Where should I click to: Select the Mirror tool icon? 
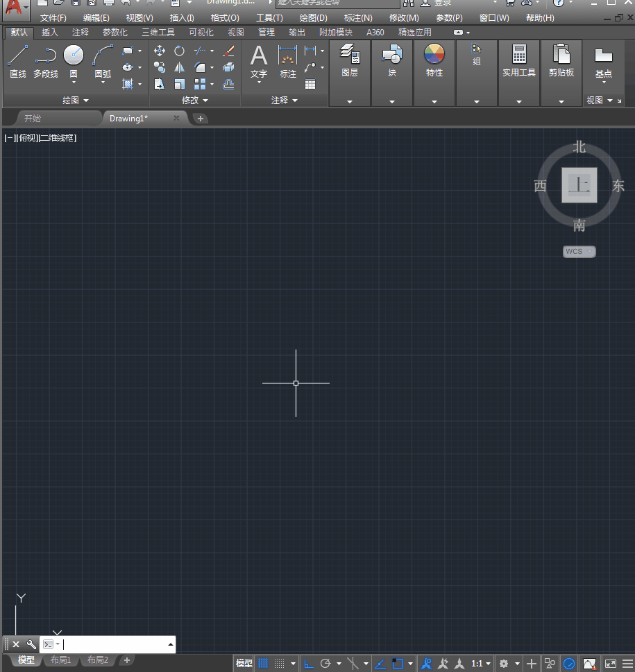click(179, 67)
